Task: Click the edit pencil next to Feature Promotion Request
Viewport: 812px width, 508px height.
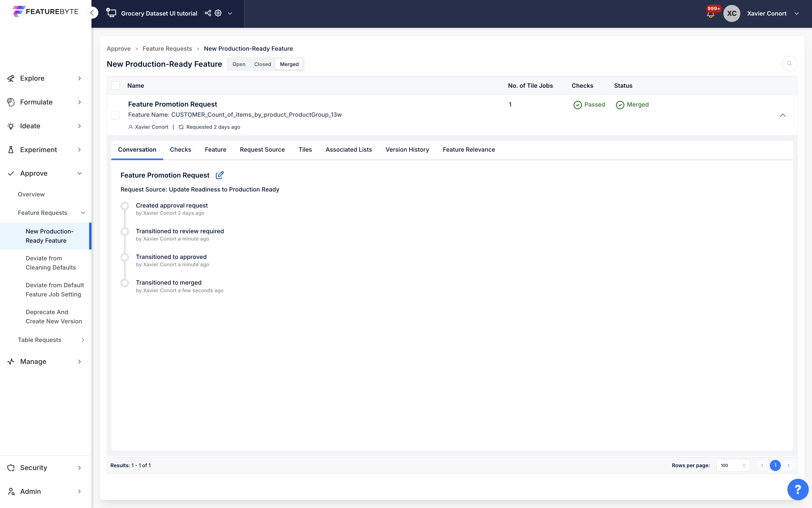Action: 220,175
